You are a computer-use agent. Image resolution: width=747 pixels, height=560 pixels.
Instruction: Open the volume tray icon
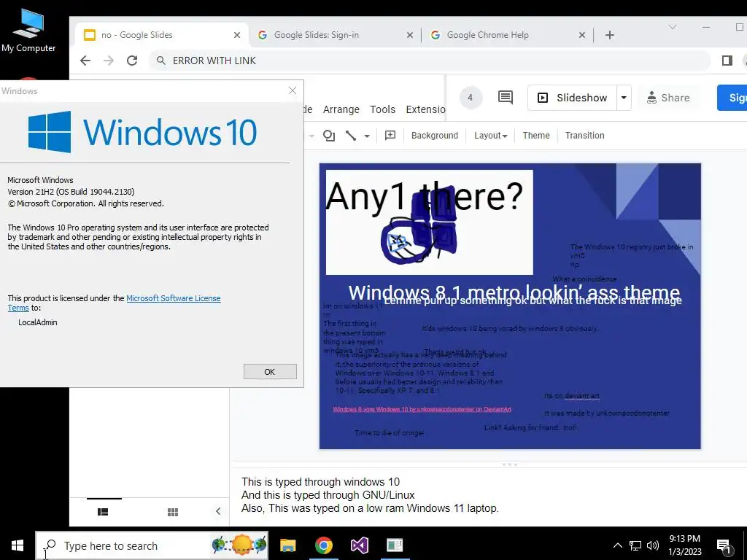coord(653,545)
